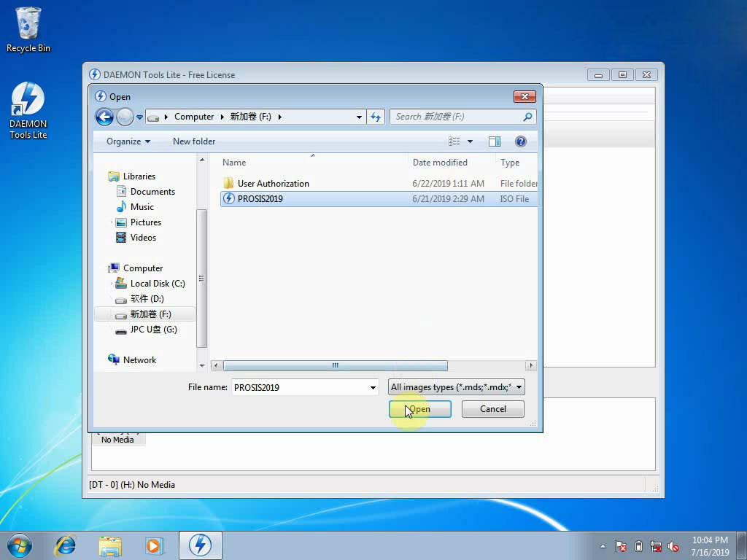Image resolution: width=747 pixels, height=560 pixels.
Task: Open the User Authorization folder
Action: point(273,184)
